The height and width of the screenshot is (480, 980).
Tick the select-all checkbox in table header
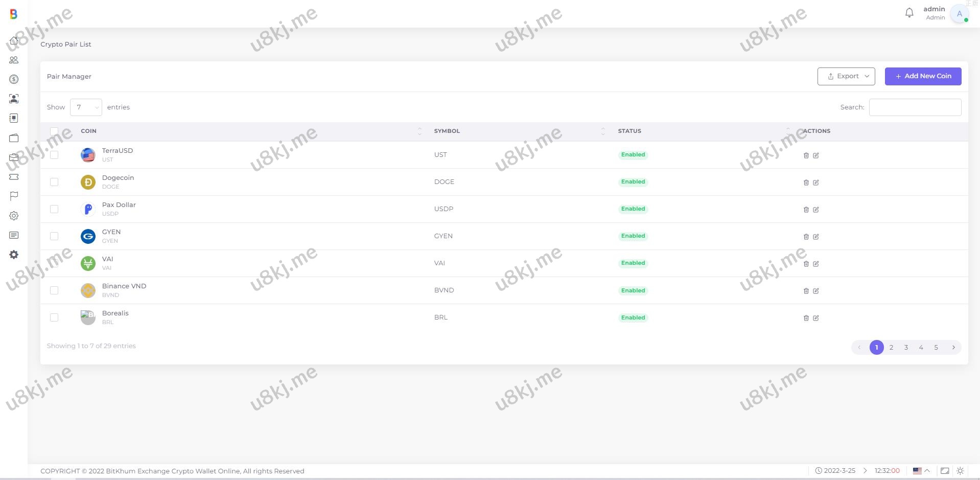[54, 131]
